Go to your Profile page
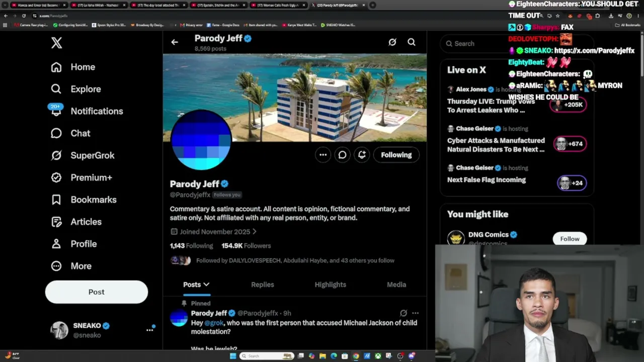 (x=73, y=244)
